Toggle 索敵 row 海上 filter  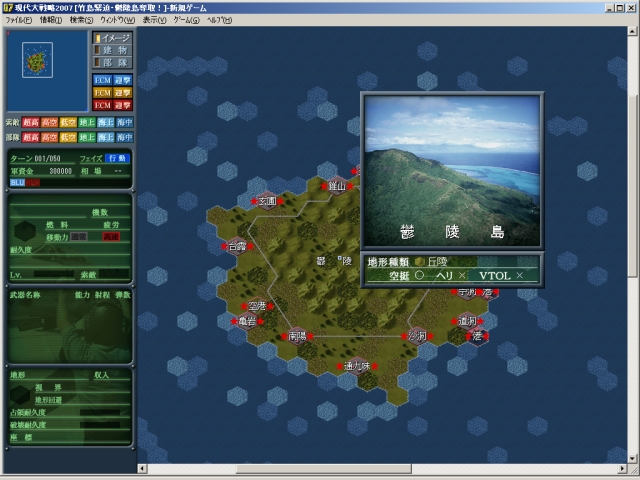coord(106,122)
